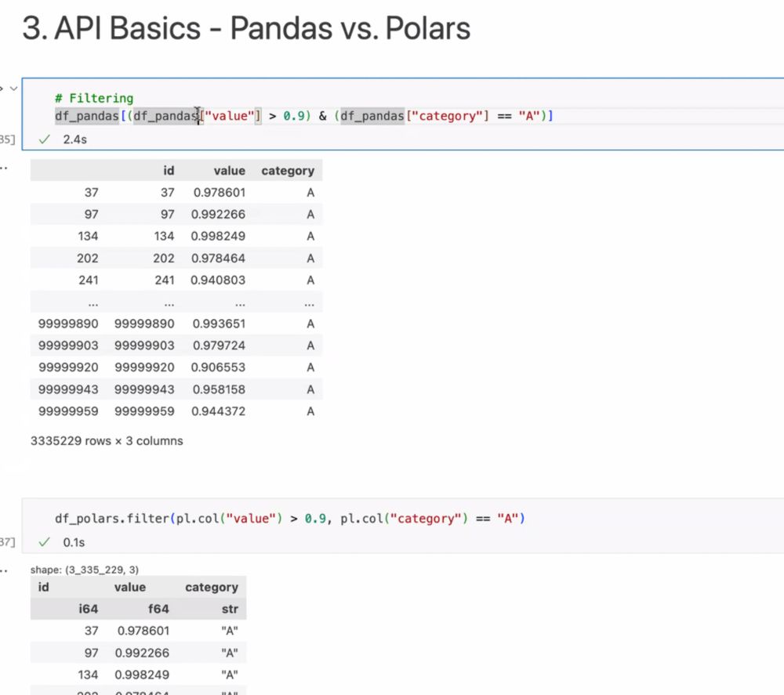This screenshot has width=784, height=695.
Task: Click the 2.4s execution time label
Action: [75, 139]
